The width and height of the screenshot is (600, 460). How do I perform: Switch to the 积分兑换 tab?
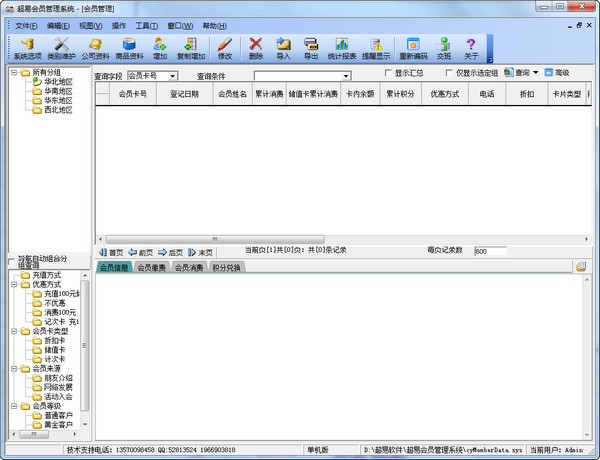[x=226, y=268]
